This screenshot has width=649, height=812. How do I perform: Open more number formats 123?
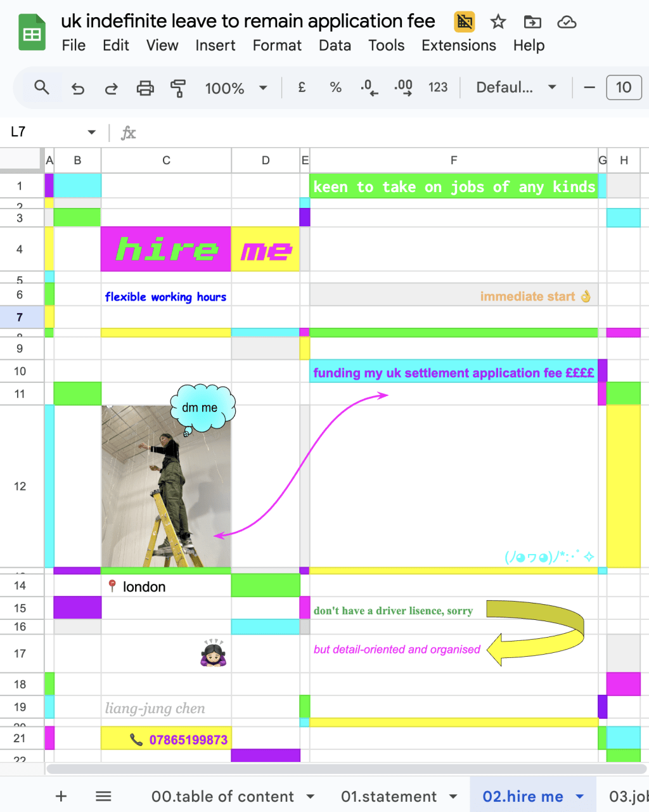pos(438,87)
